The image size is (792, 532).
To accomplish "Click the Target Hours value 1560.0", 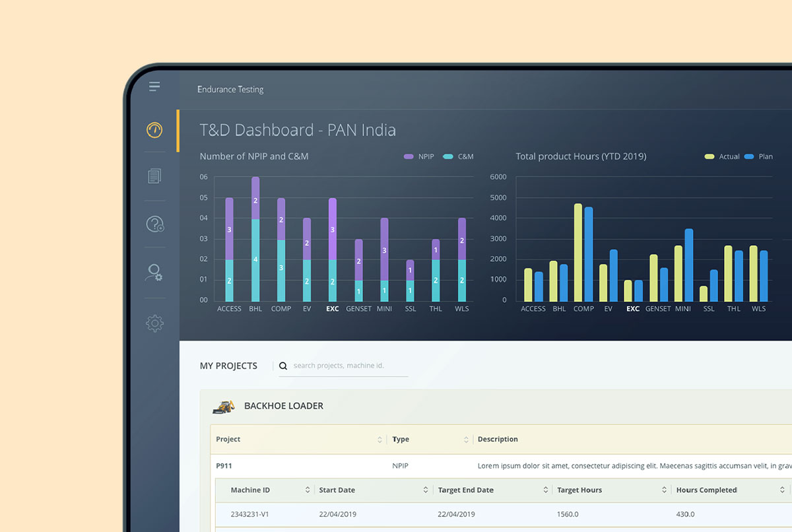I will click(568, 514).
